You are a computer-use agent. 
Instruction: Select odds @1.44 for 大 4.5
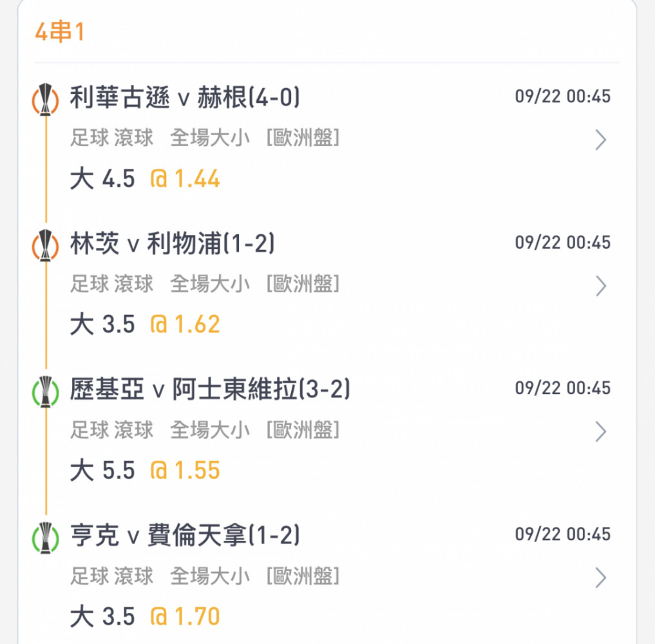[185, 179]
